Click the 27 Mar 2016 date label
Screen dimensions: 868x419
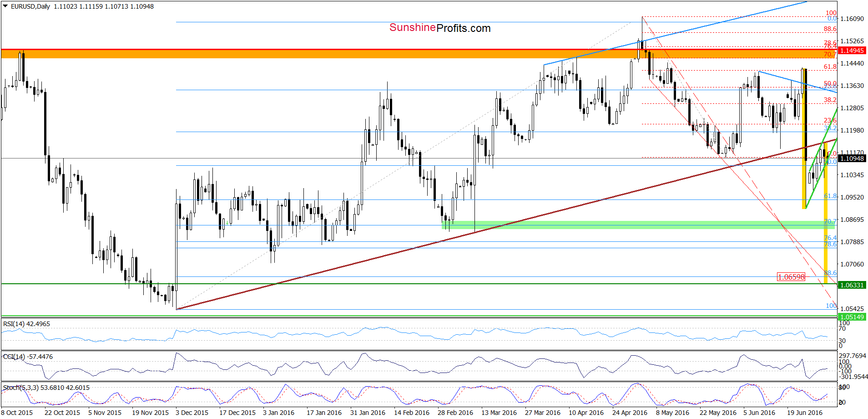[543, 413]
